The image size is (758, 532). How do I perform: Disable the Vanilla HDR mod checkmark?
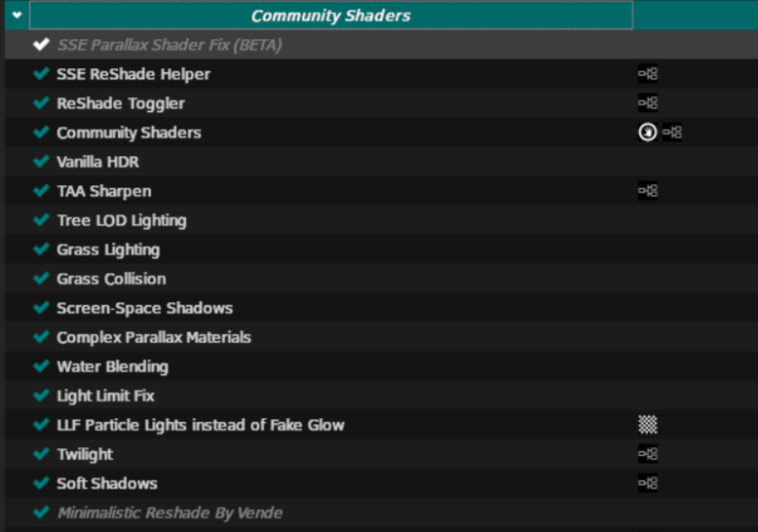coord(41,162)
